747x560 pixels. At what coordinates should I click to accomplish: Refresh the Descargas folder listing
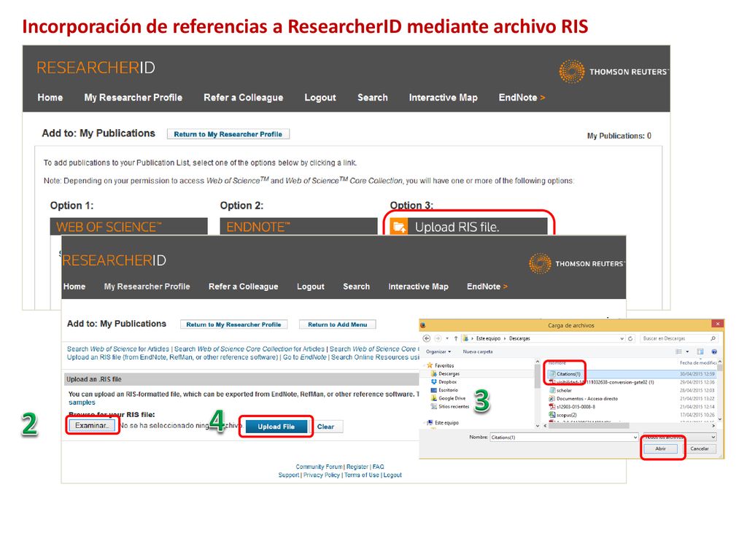pyautogui.click(x=630, y=338)
